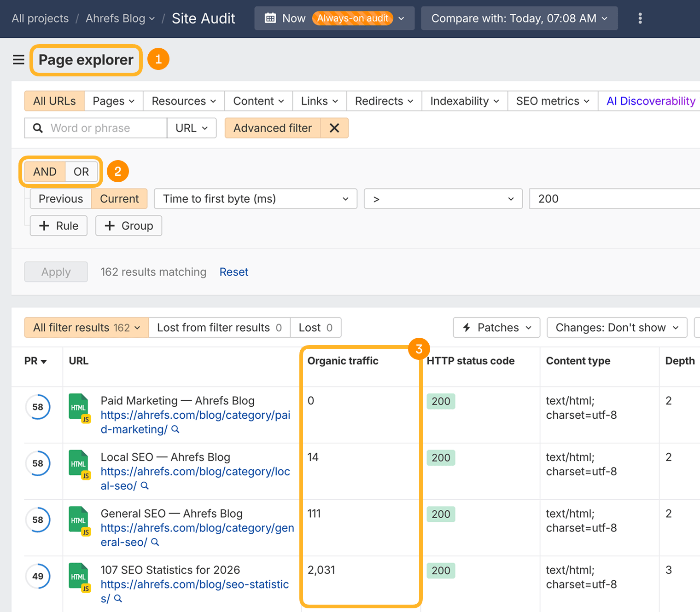Click the Content type column header
This screenshot has height=612, width=700.
tap(578, 361)
